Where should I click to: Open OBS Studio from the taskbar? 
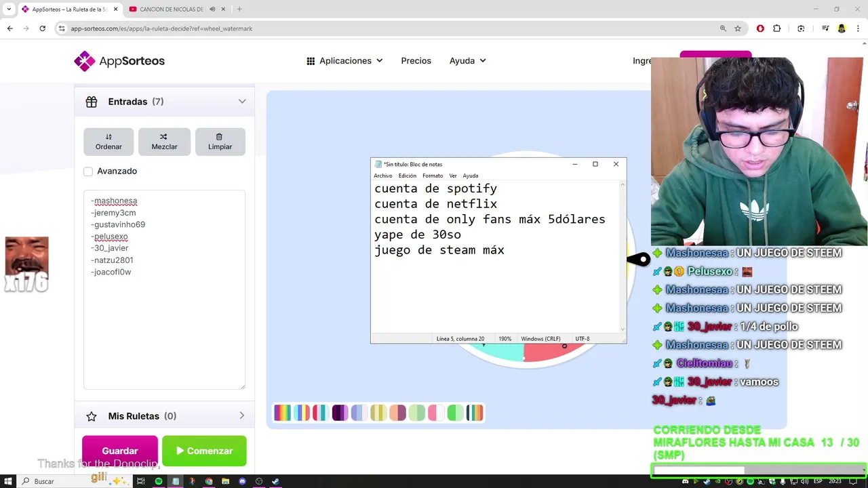[x=259, y=481]
